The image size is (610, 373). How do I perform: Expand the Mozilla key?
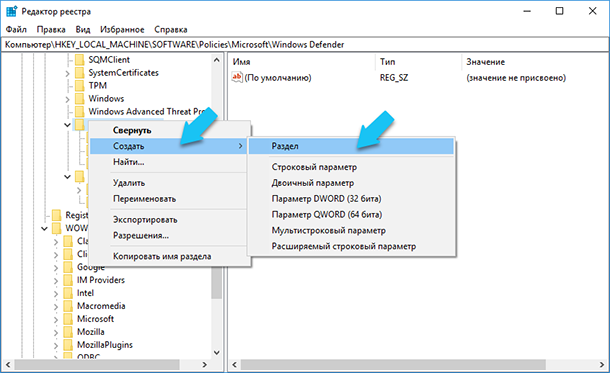point(56,333)
